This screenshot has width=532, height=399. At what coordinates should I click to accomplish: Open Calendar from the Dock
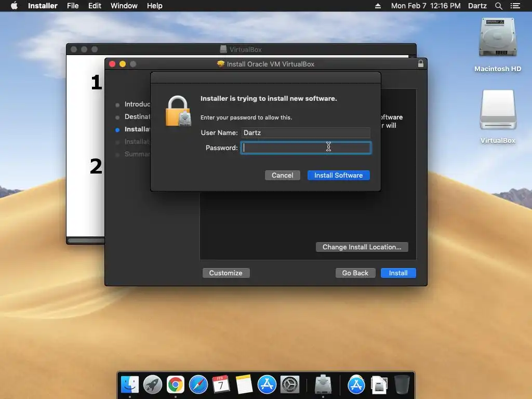(221, 384)
